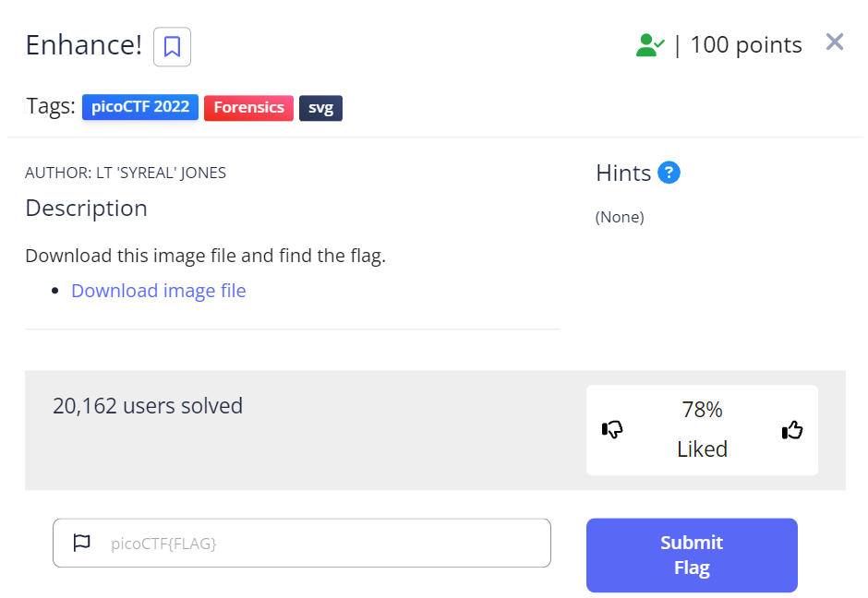Screen dimensions: 868x598
Task: Click the green solved user icon
Action: tap(650, 43)
